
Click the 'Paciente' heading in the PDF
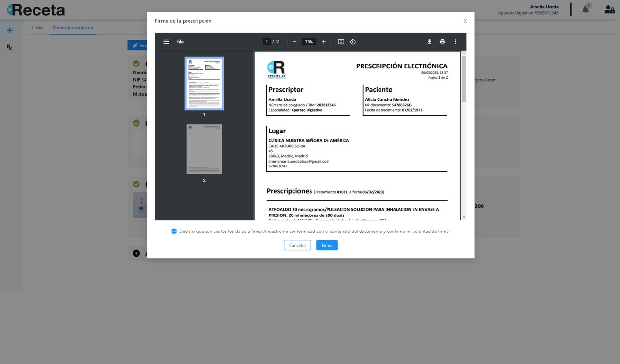point(379,90)
